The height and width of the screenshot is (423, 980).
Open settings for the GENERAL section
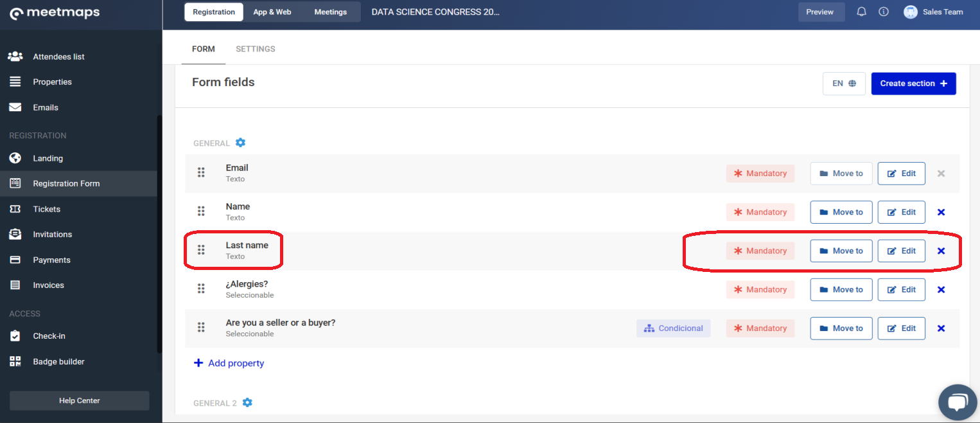[x=240, y=142]
